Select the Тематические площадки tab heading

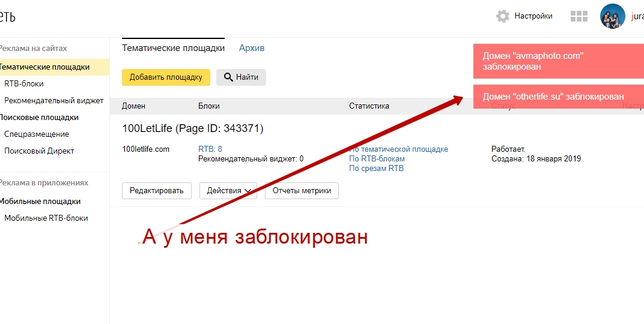[x=174, y=48]
